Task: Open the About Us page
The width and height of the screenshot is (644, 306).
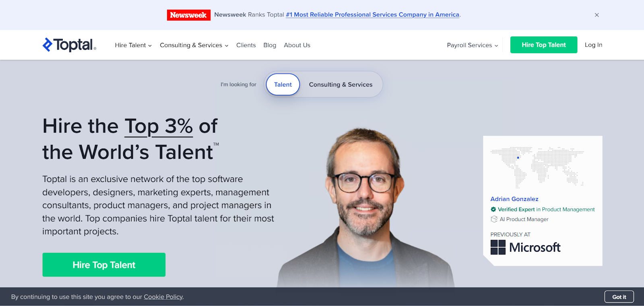Action: tap(297, 45)
